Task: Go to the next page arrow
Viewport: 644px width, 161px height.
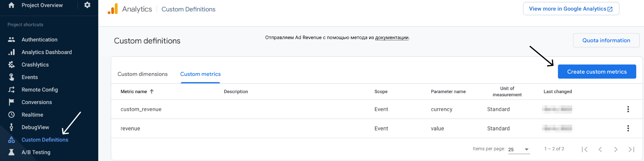Action: (x=616, y=149)
